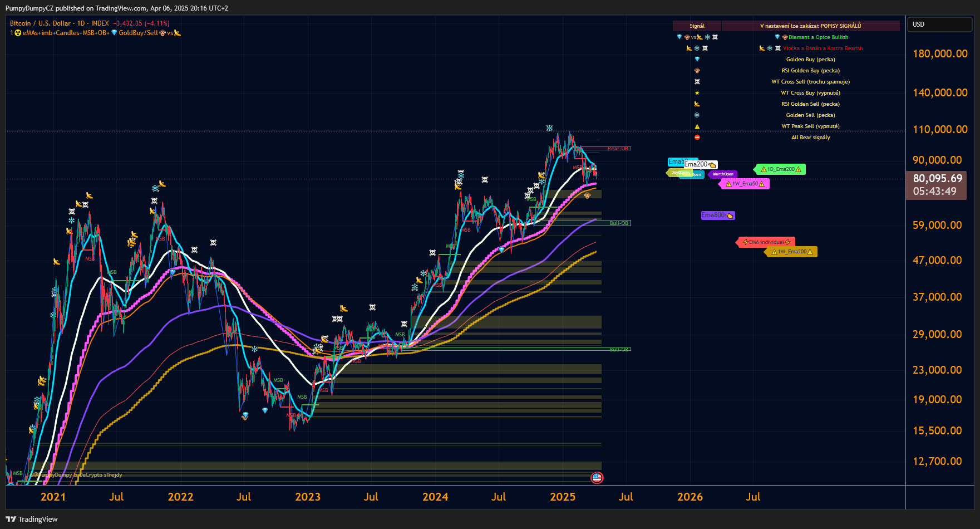This screenshot has width=980, height=529.
Task: Click the 2023 label on time axis
Action: [x=308, y=497]
